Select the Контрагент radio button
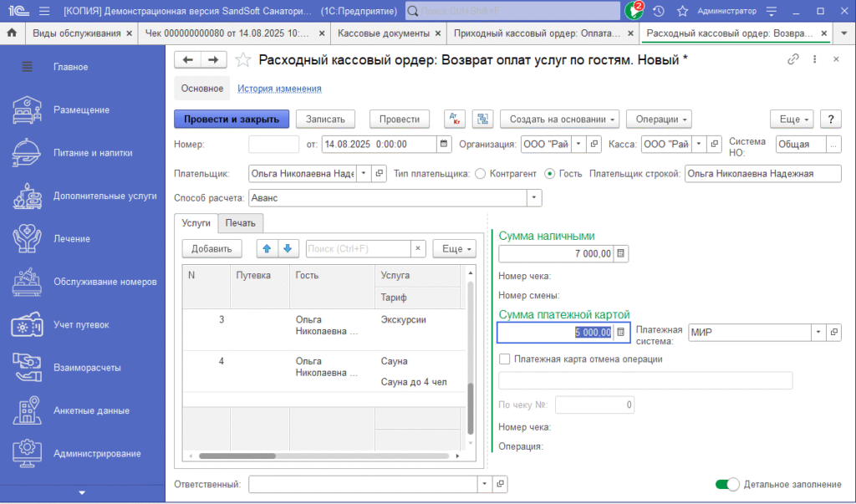The height and width of the screenshot is (504, 856). pyautogui.click(x=480, y=174)
